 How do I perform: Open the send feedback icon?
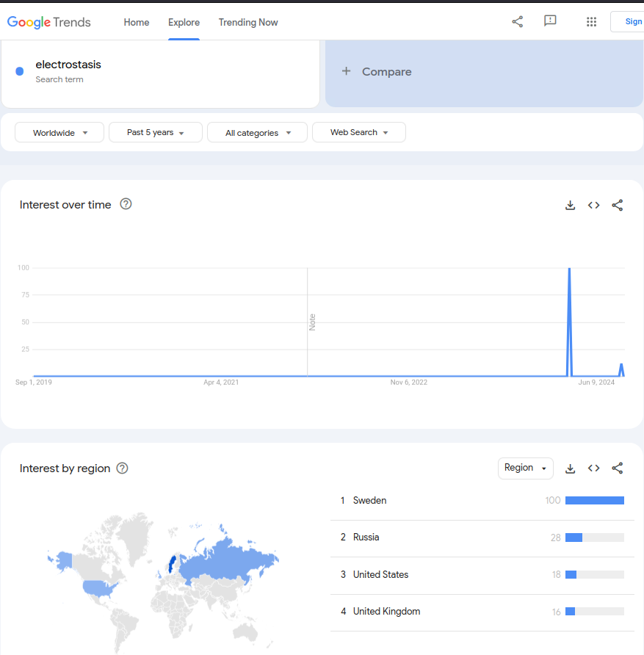point(550,21)
